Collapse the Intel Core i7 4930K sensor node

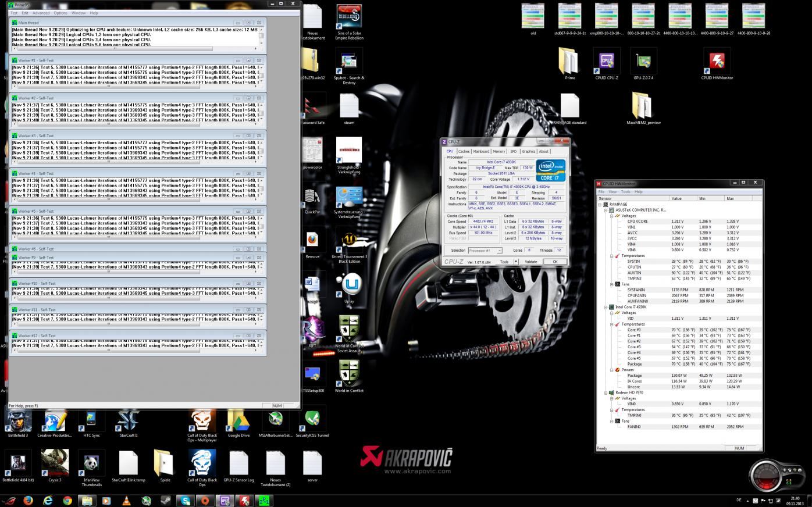[x=606, y=307]
